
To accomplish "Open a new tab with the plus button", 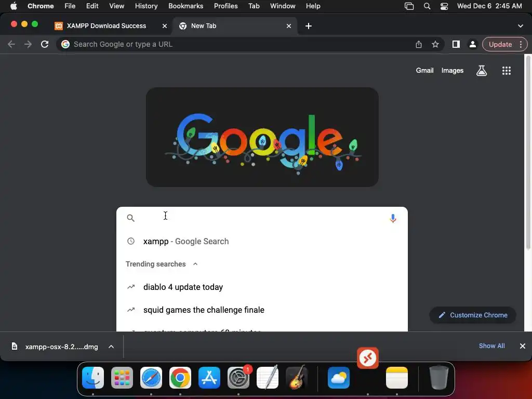I will pos(309,26).
